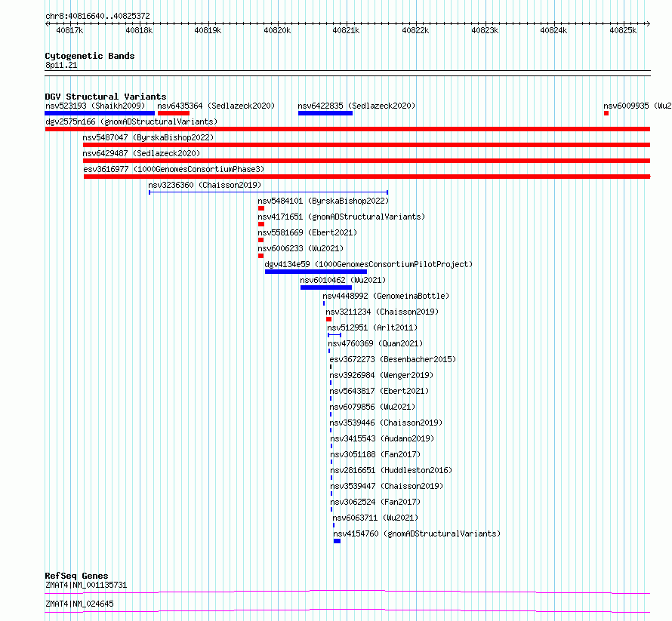Click the small blue box of nsv4154760

337,541
